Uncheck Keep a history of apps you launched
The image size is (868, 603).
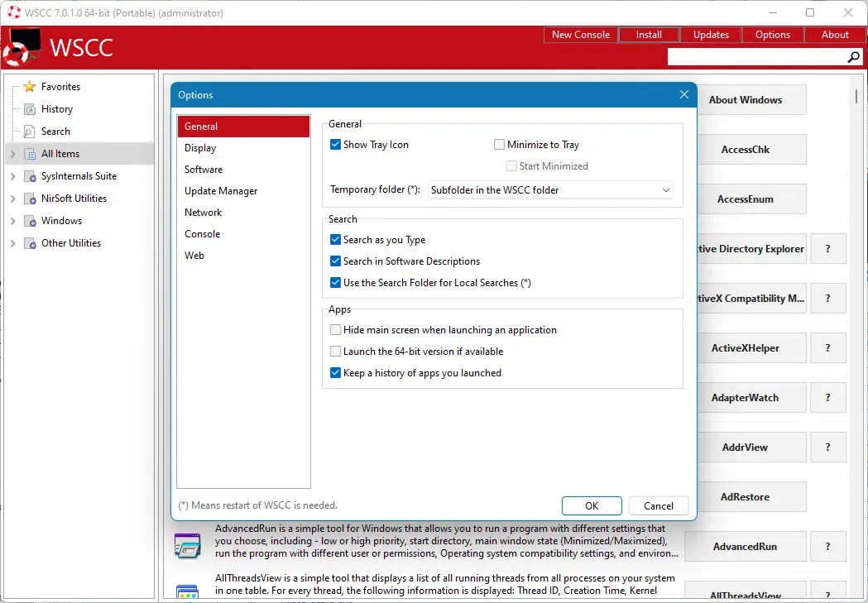335,373
